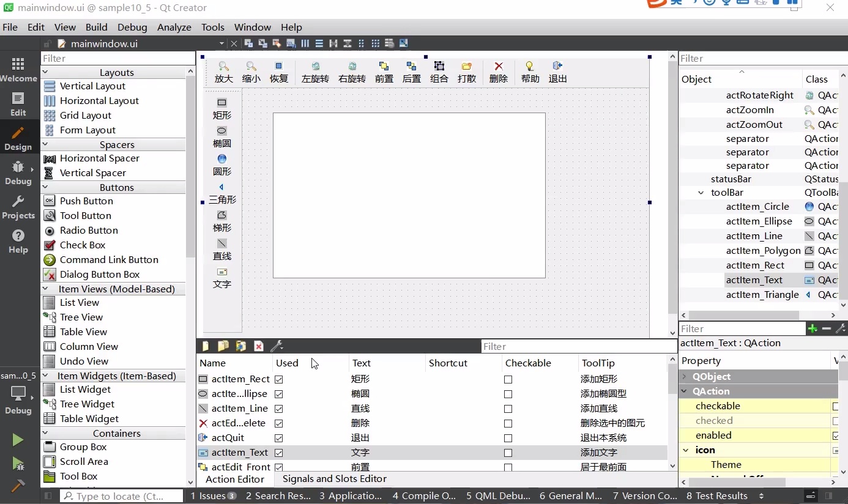Viewport: 848px width, 504px height.
Task: Collapse Item Views (Model-Based) category
Action: 45,289
